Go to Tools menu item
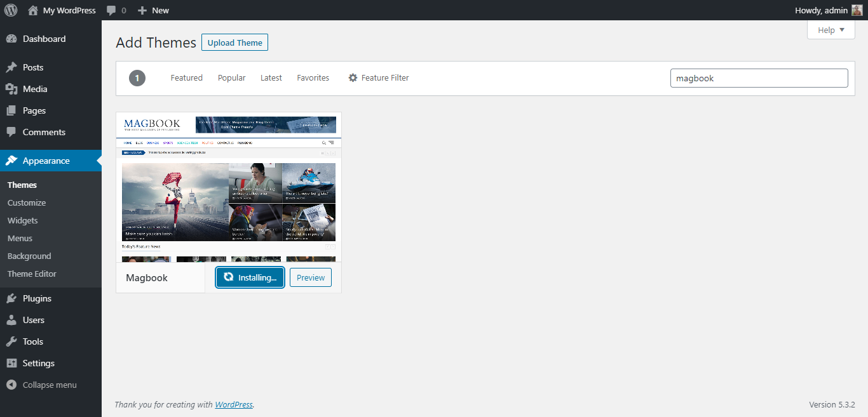The height and width of the screenshot is (417, 868). [51, 341]
